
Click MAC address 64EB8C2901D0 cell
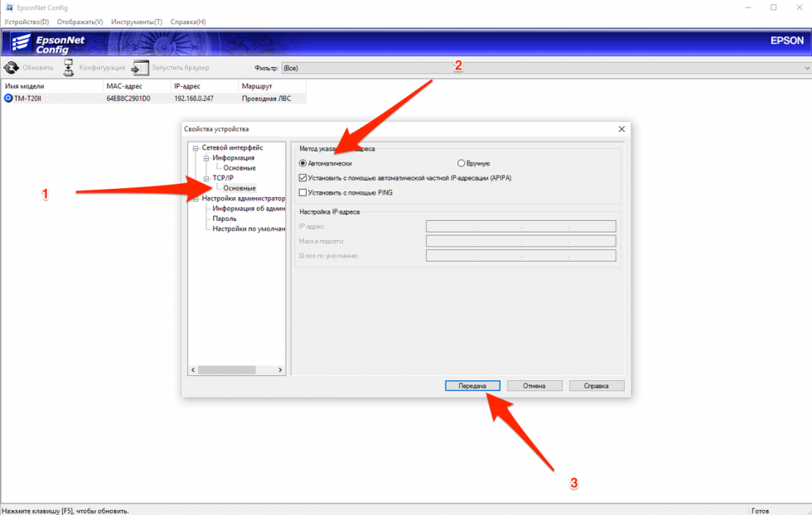click(128, 99)
